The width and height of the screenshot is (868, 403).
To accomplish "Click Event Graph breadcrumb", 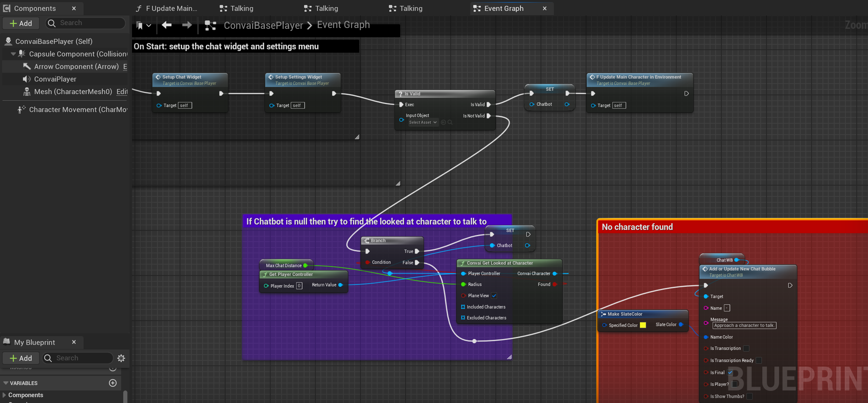I will point(343,25).
